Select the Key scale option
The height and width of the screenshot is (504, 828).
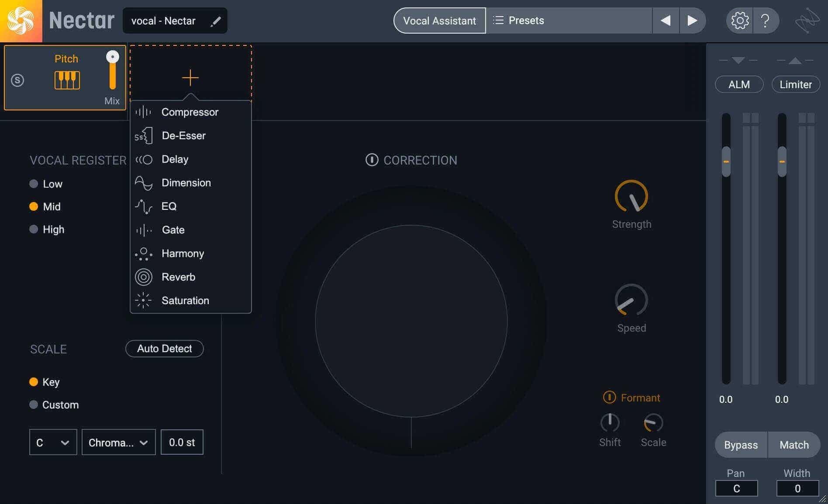45,382
